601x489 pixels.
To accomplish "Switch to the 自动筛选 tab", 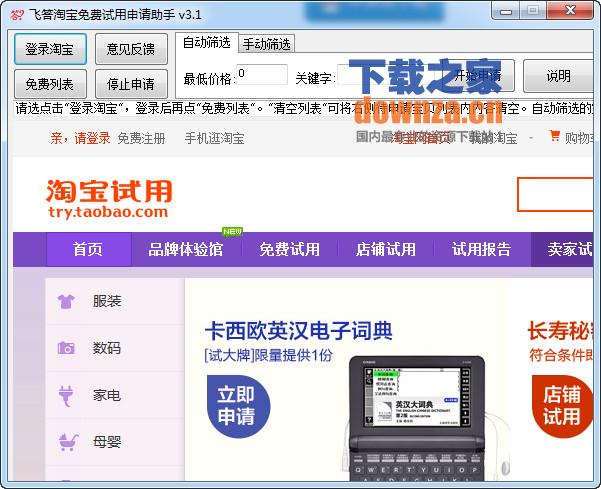I will point(207,43).
